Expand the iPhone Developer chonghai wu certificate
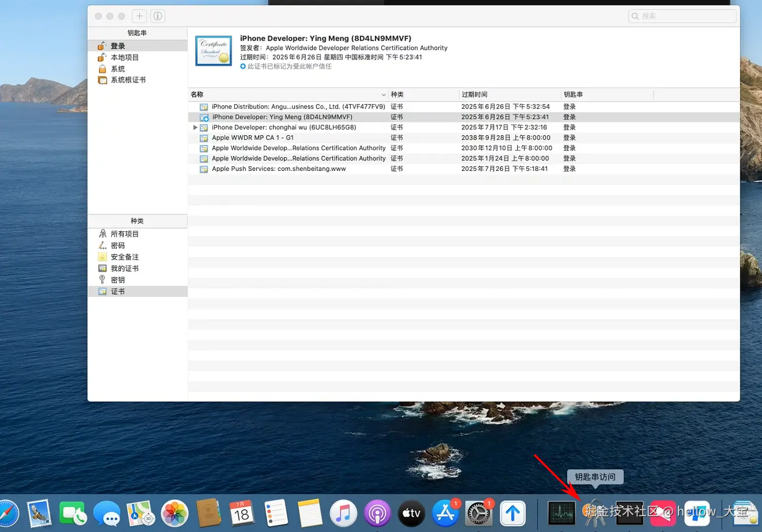This screenshot has height=532, width=762. click(195, 127)
